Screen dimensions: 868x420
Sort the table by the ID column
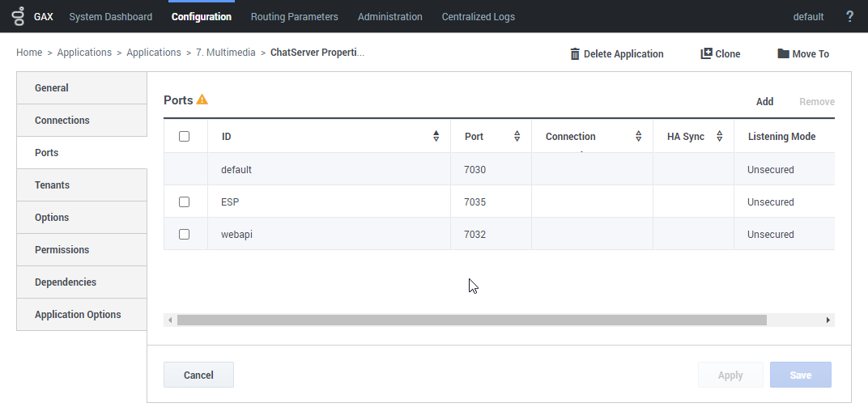click(x=436, y=136)
